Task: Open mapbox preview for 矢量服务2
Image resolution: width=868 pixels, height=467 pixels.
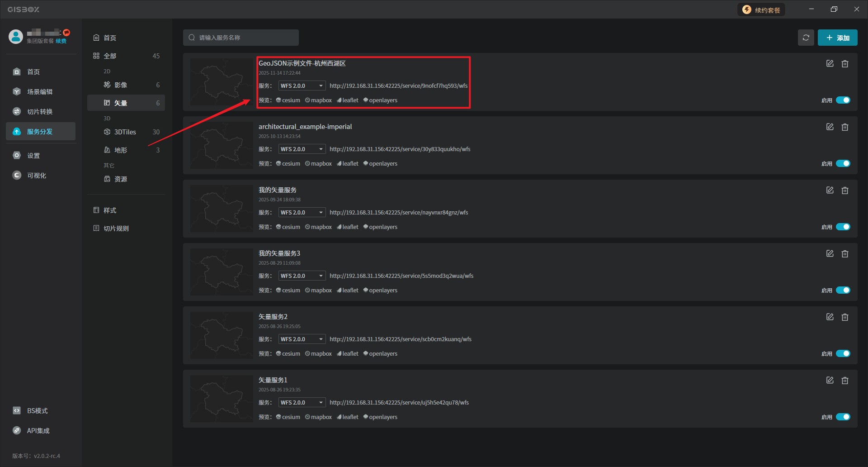Action: click(x=318, y=354)
